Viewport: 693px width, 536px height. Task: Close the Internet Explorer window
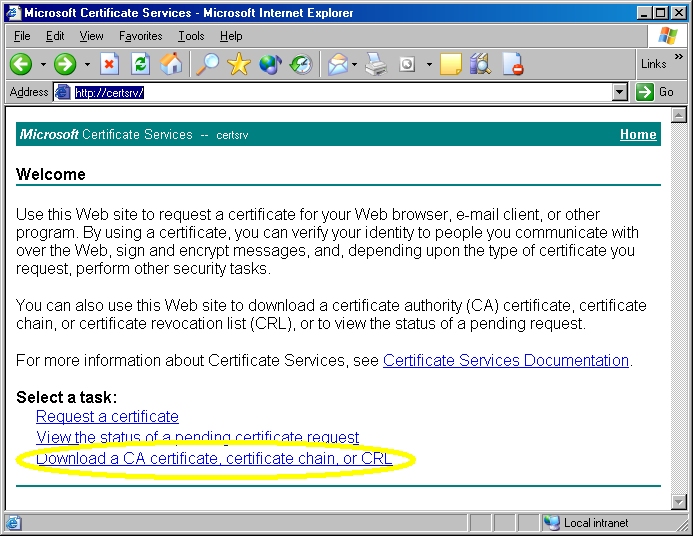tap(678, 13)
